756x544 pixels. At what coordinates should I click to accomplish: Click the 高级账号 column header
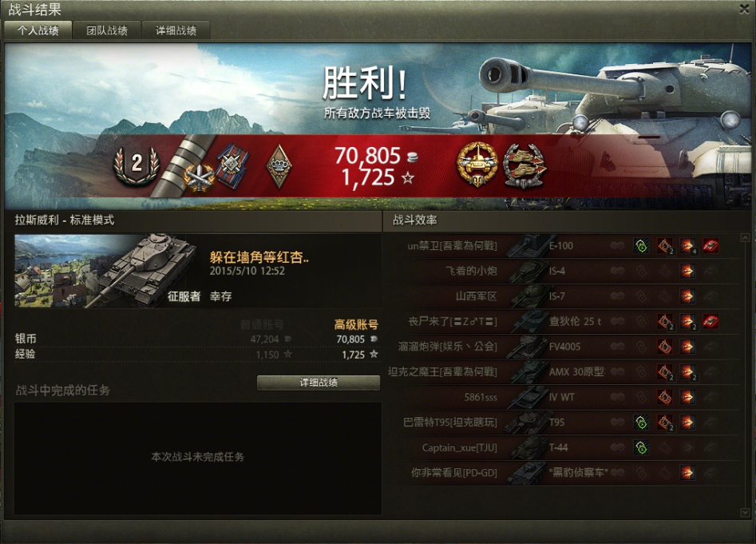coord(356,324)
